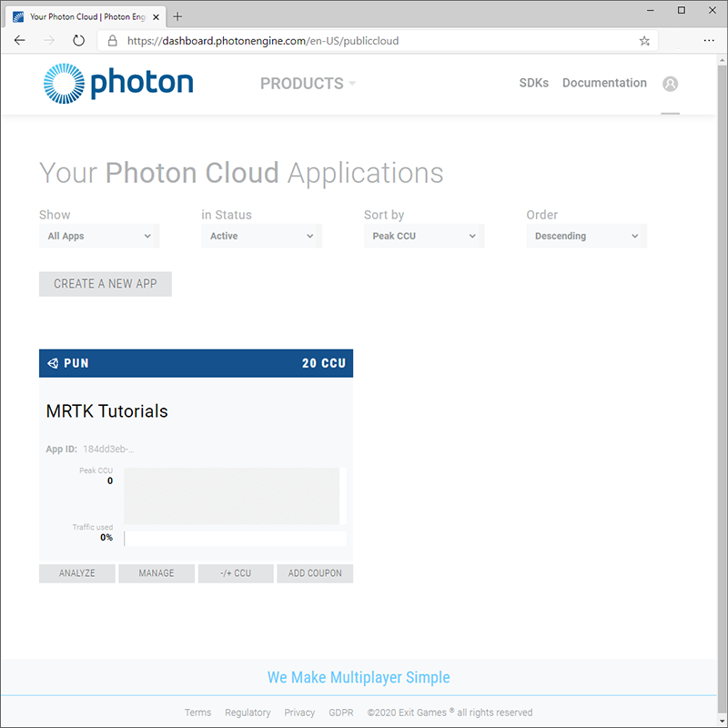728x728 pixels.
Task: Click MANAGE on the PUN app card
Action: [156, 573]
